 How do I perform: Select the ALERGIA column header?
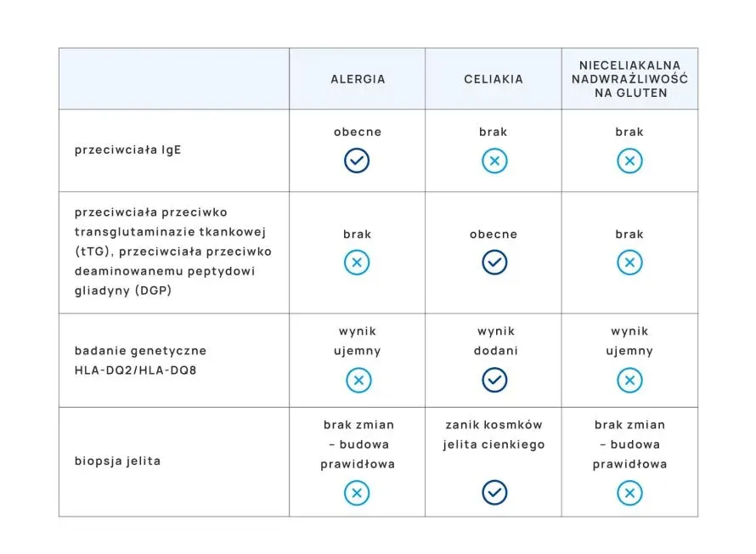click(x=358, y=79)
